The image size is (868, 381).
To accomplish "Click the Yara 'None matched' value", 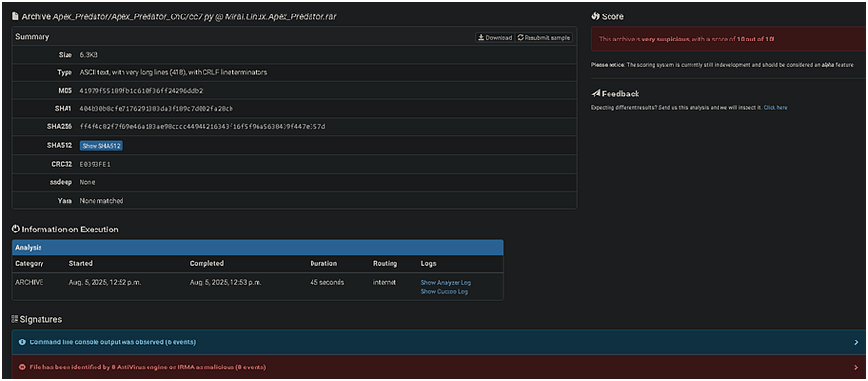I will tap(102, 201).
